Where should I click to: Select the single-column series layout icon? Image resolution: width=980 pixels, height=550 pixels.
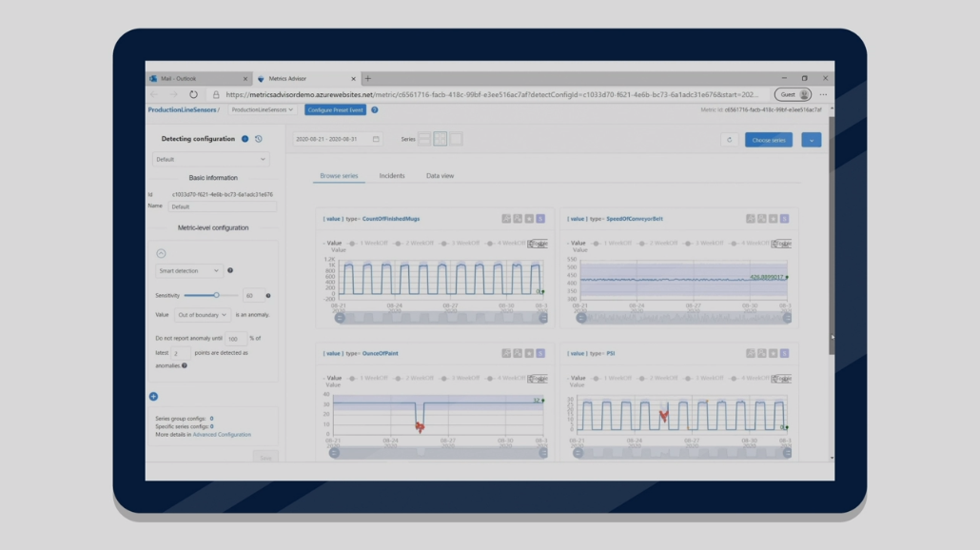(424, 139)
